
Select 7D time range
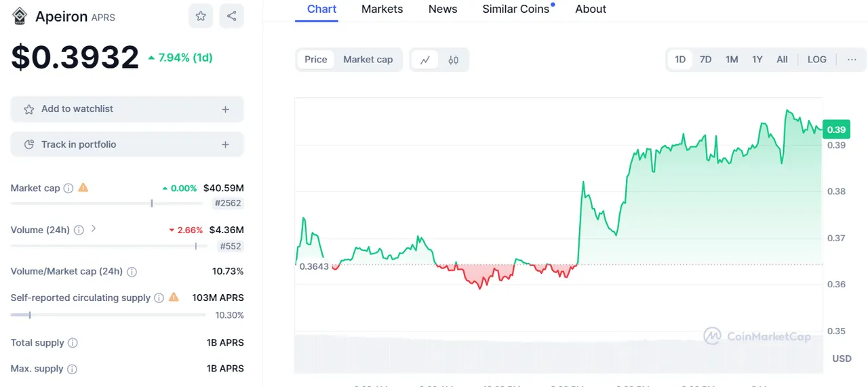pos(705,60)
